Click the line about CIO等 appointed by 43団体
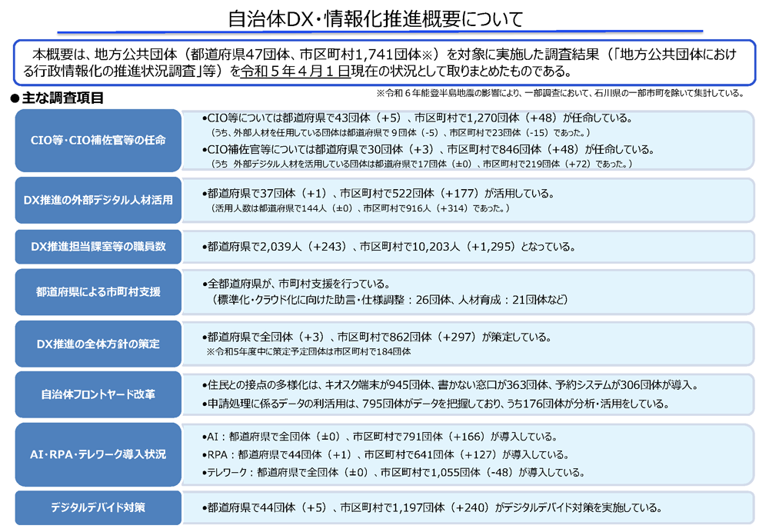The width and height of the screenshot is (769, 532). (x=417, y=118)
